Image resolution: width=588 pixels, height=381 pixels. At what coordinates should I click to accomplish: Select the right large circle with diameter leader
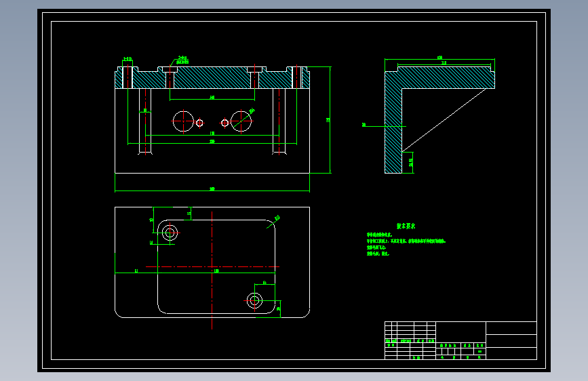pos(241,121)
